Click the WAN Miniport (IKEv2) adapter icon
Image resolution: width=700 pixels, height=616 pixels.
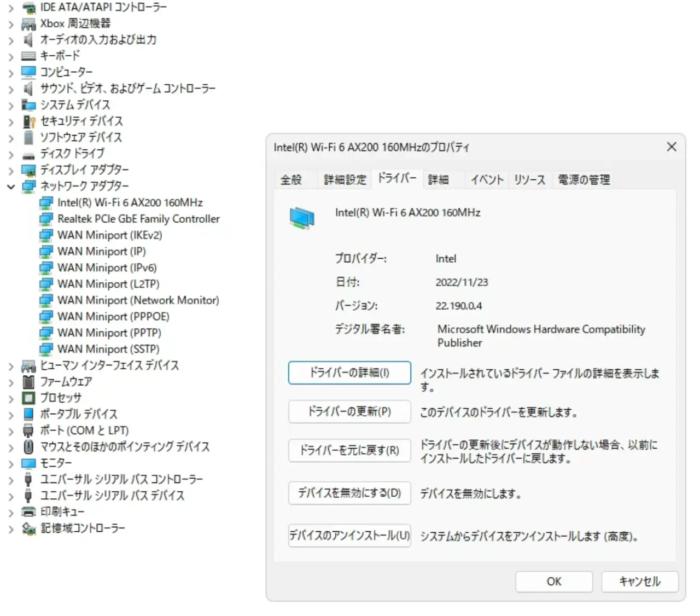46,235
